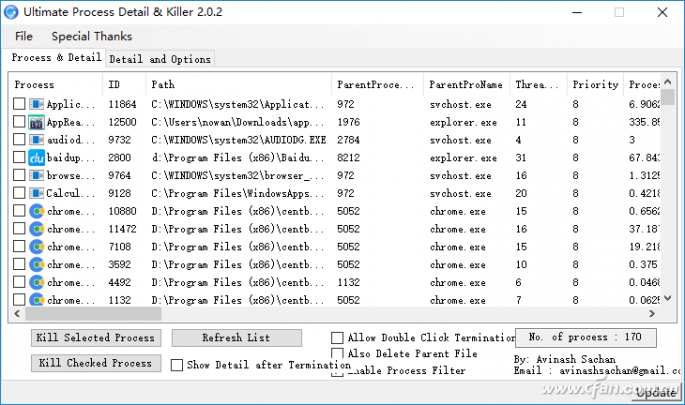Select path C:\WINDOWS\system32\AUDIODG.EXE
Viewport: 685px width, 405px height.
click(239, 140)
